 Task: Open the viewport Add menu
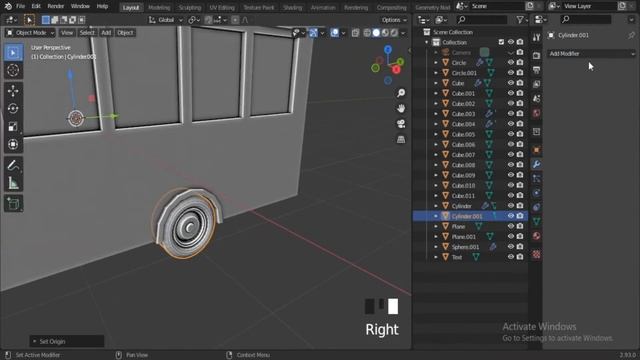point(106,33)
